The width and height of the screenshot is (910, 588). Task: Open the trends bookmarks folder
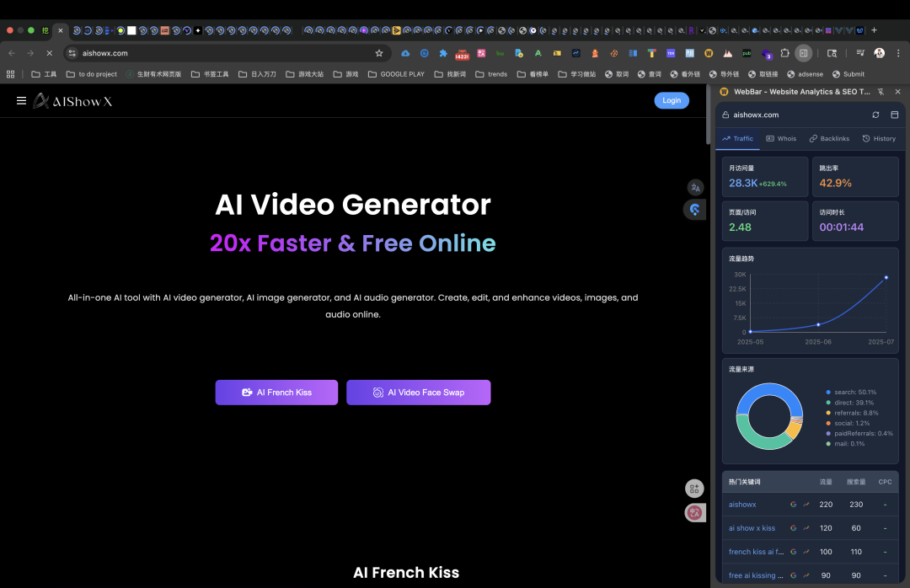point(491,74)
